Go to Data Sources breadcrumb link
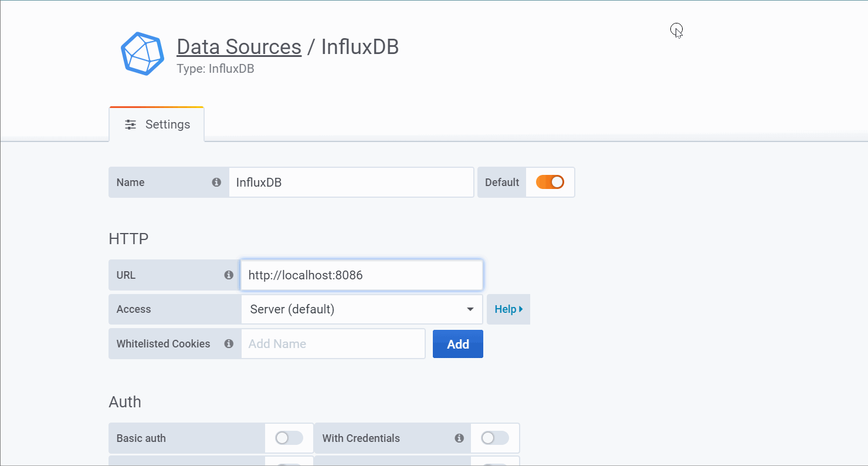868x466 pixels. coord(239,47)
